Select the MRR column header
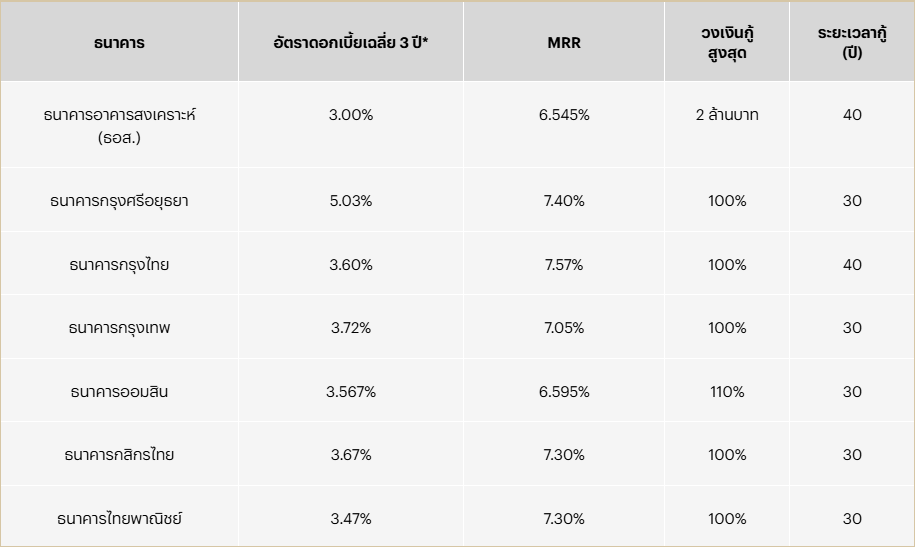The height and width of the screenshot is (547, 915). [x=563, y=43]
